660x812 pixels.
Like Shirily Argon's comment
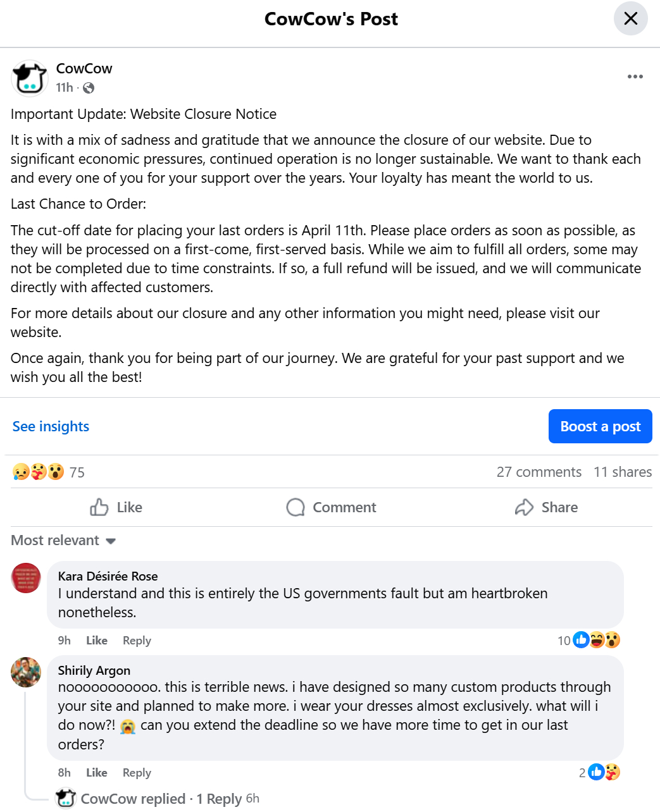coord(96,772)
